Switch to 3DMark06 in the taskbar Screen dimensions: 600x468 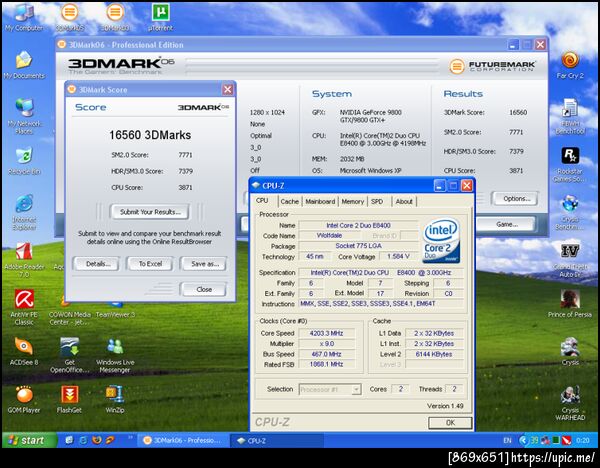[x=180, y=440]
